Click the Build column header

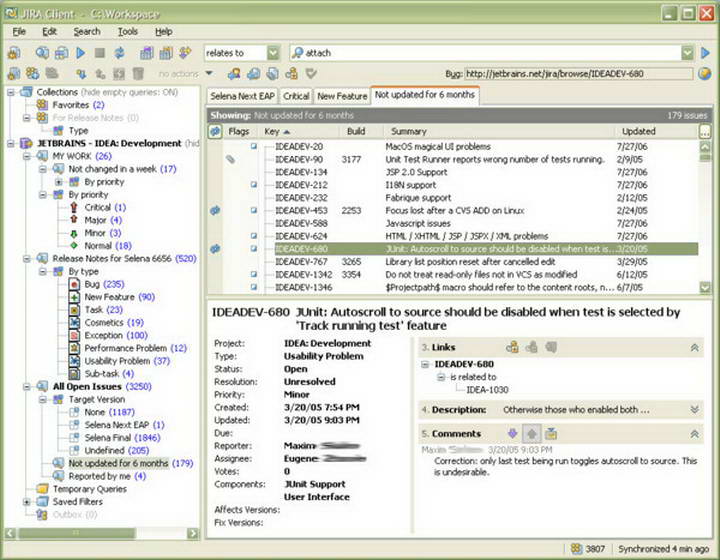click(362, 132)
